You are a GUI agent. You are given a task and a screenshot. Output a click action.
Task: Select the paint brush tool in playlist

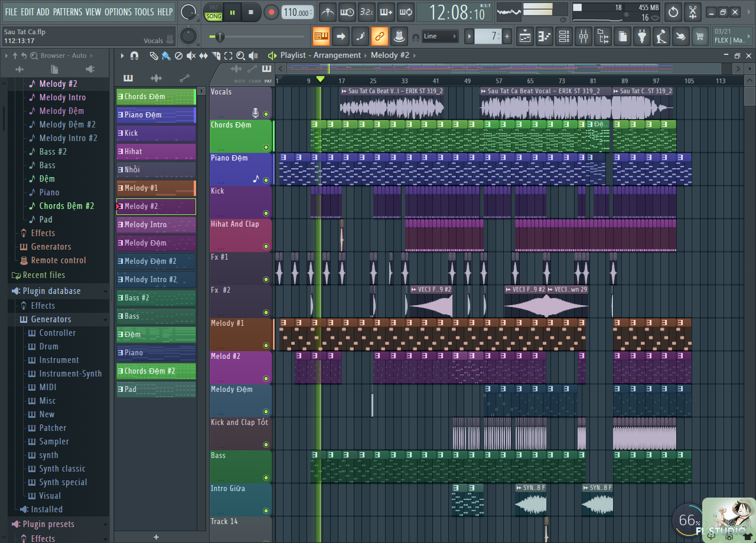coord(166,55)
